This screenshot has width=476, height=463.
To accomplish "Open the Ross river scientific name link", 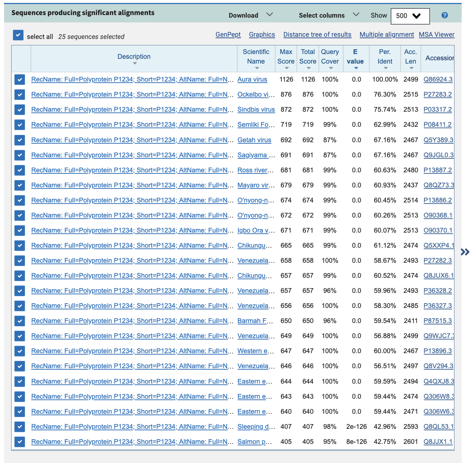I will tap(256, 170).
